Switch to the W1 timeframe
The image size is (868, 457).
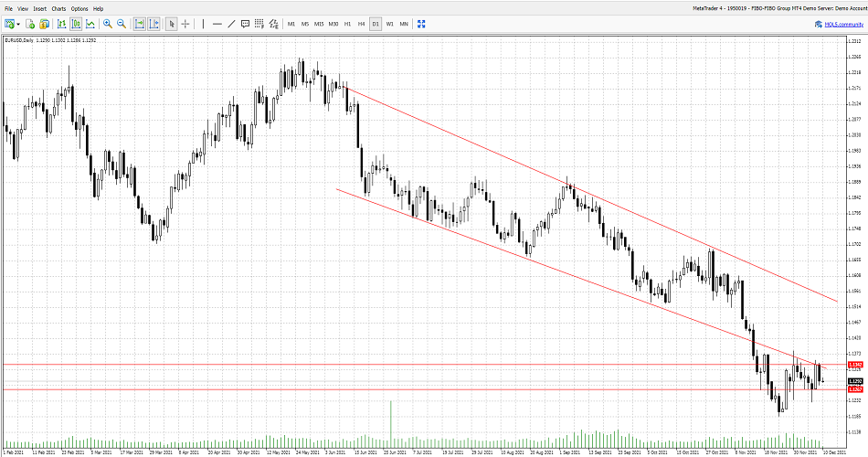(x=390, y=24)
